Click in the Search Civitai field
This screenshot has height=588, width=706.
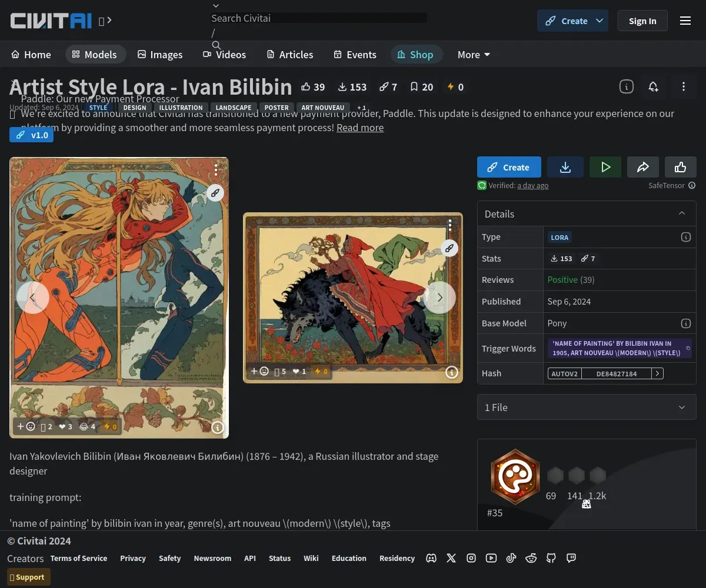[x=319, y=18]
